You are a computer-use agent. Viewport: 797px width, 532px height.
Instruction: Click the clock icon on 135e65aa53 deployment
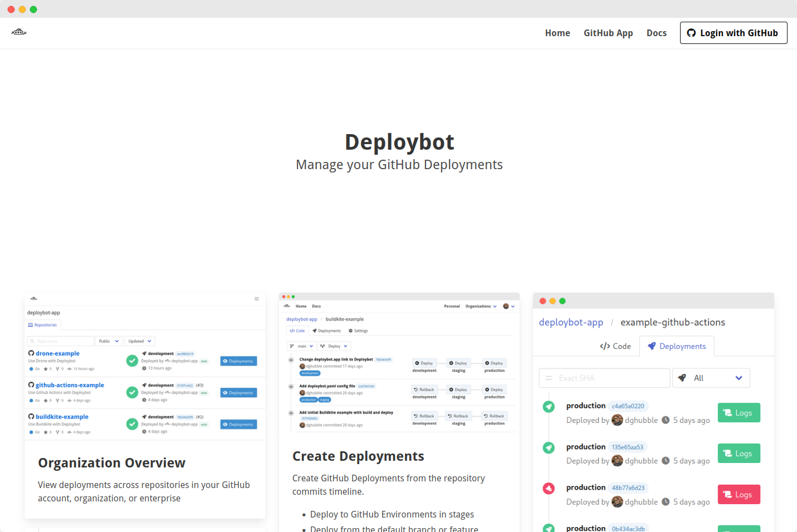point(665,461)
